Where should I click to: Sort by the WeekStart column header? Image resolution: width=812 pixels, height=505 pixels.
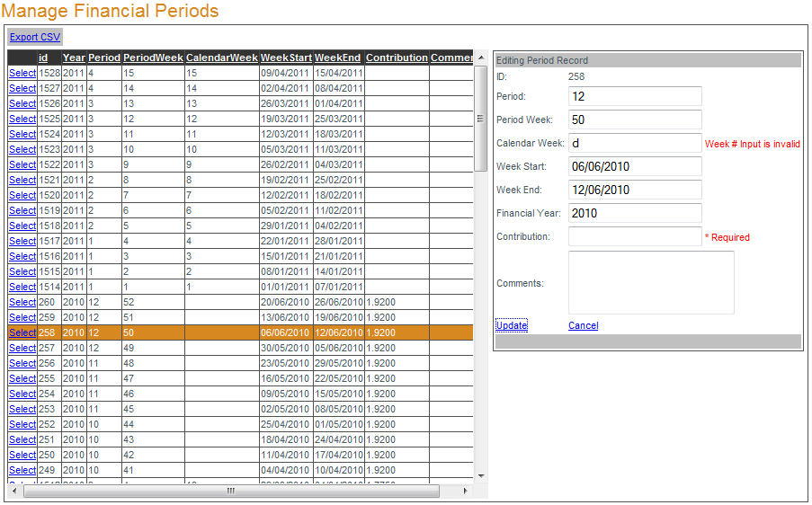tap(286, 58)
